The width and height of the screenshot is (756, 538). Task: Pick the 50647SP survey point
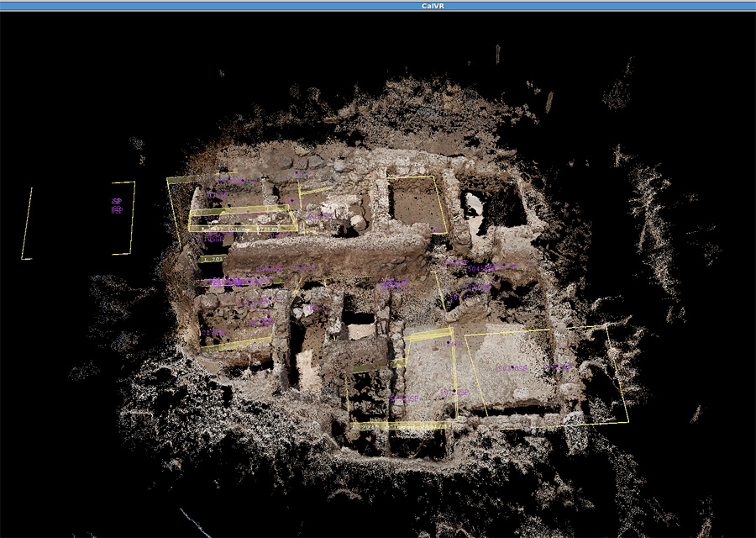[454, 263]
